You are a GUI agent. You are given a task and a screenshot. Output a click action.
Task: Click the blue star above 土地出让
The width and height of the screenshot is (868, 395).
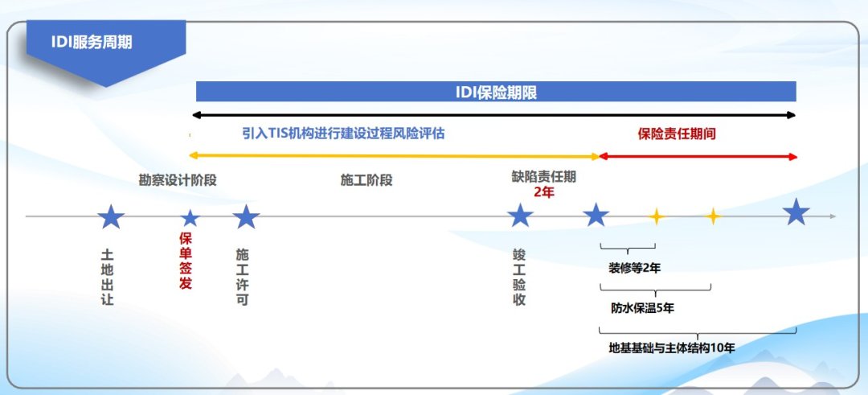pyautogui.click(x=111, y=216)
